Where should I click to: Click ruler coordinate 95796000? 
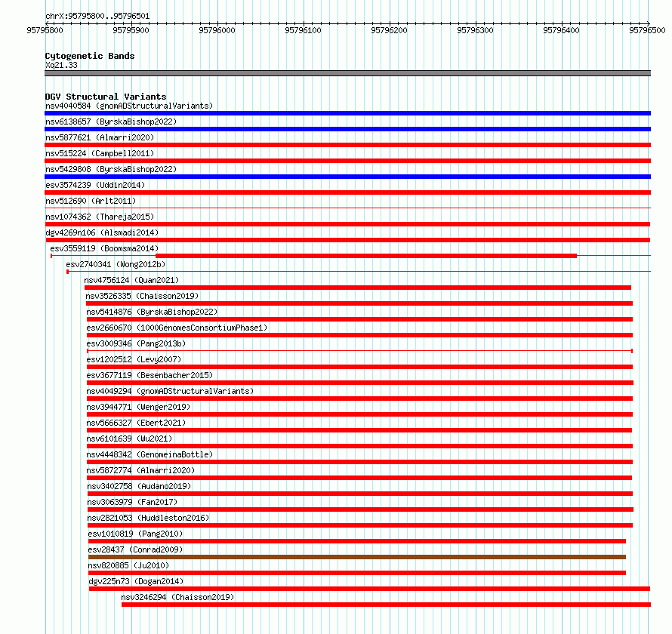[x=217, y=30]
